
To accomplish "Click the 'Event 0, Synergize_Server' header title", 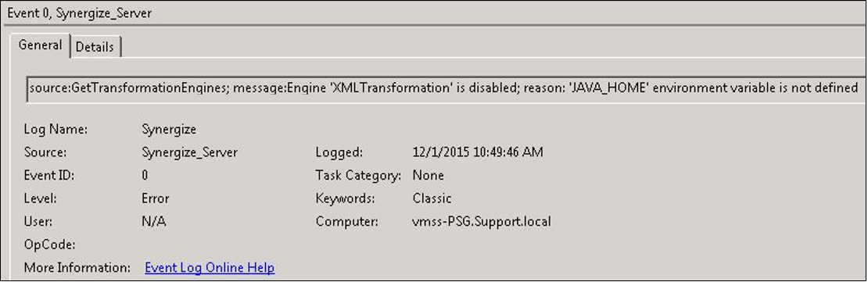I will coord(79,14).
